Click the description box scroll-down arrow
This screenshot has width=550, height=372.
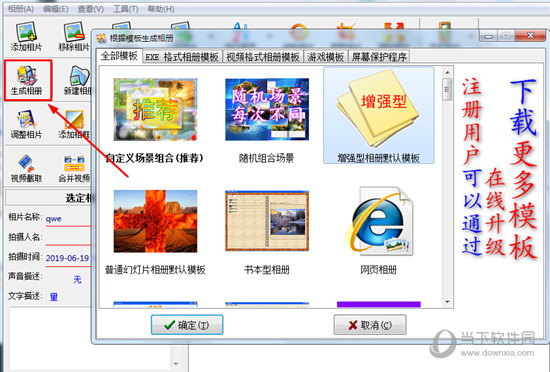(176, 363)
